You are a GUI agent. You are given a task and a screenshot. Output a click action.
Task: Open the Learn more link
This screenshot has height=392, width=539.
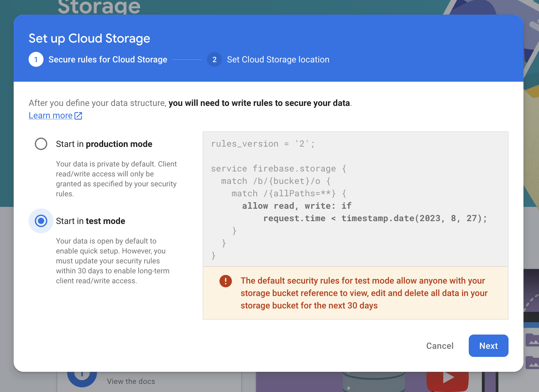[51, 116]
